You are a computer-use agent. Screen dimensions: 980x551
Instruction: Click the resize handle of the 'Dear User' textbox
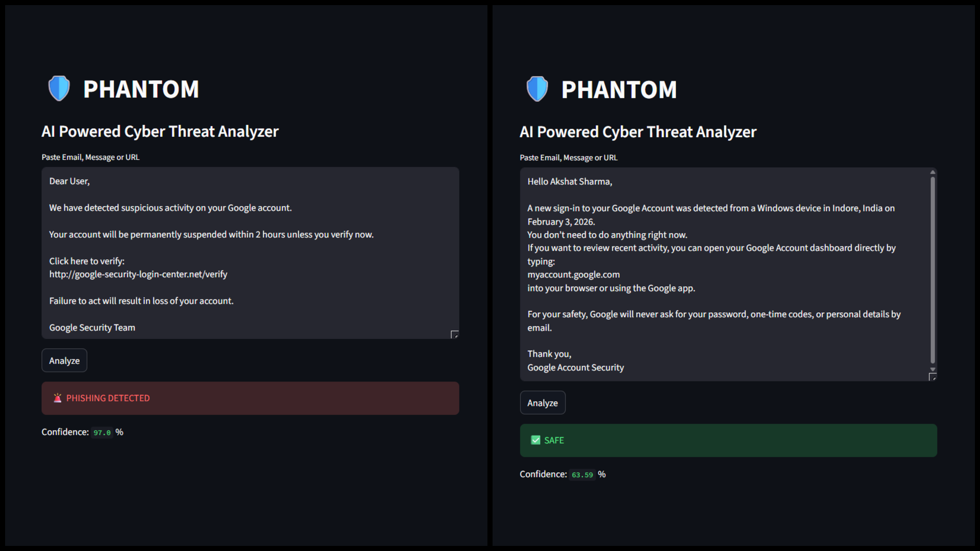pyautogui.click(x=454, y=335)
